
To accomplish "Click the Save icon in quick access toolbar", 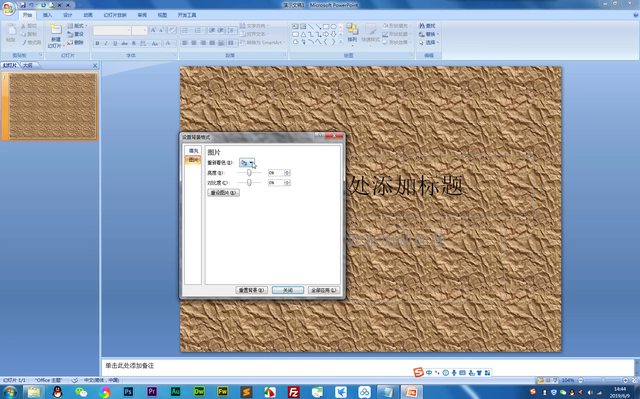I will point(23,5).
